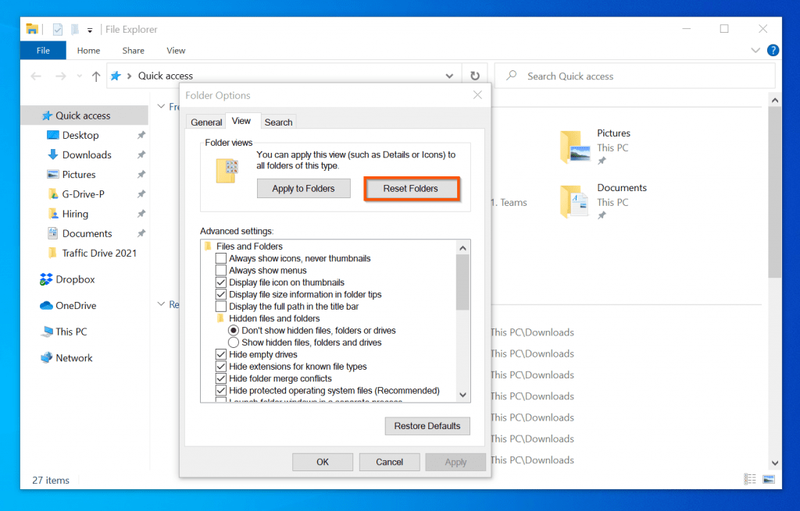The image size is (800, 511).
Task: Switch to large icons view in status bar
Action: 768,479
